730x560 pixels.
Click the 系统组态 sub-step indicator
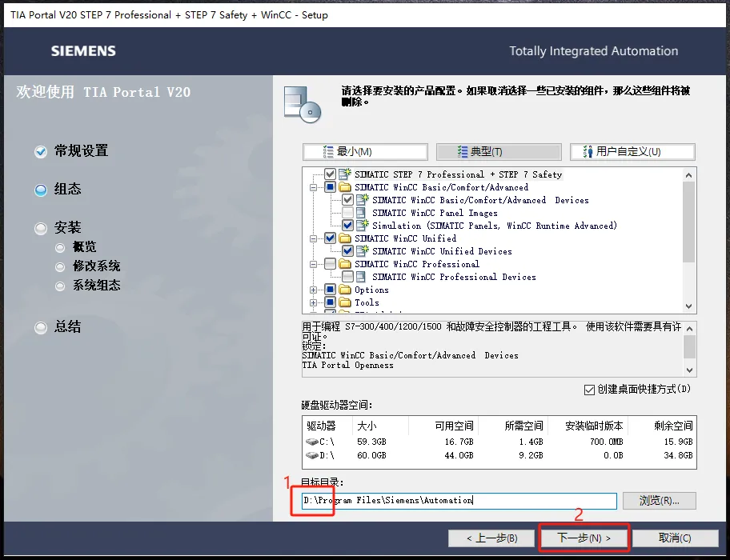click(60, 286)
